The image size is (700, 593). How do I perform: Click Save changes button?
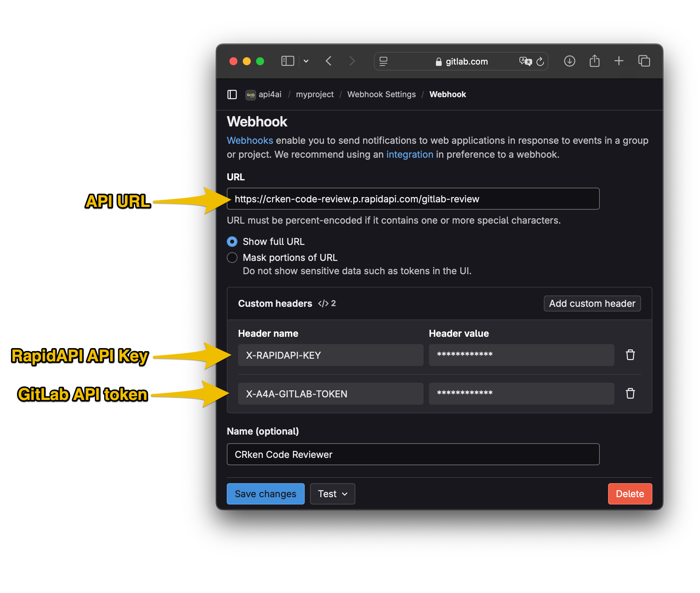[265, 494]
